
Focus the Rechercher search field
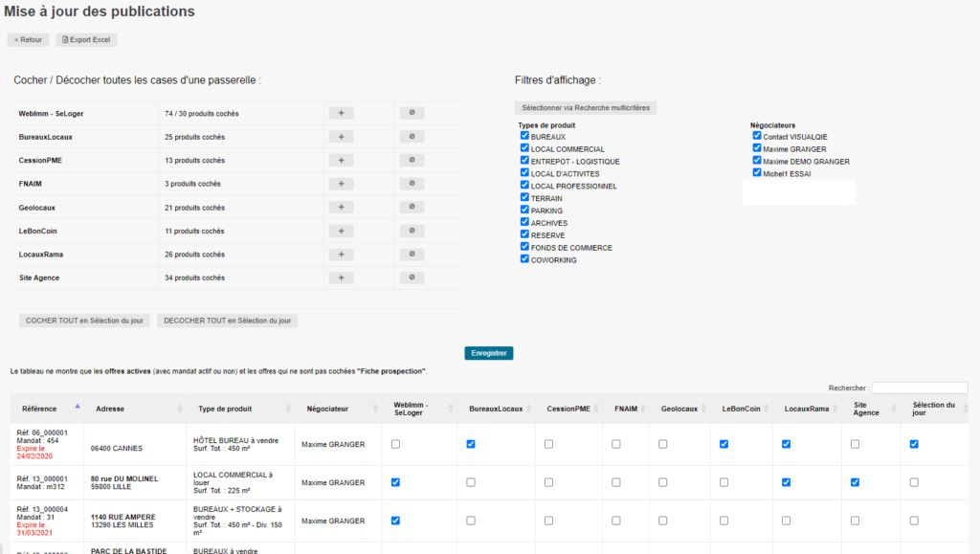[919, 388]
